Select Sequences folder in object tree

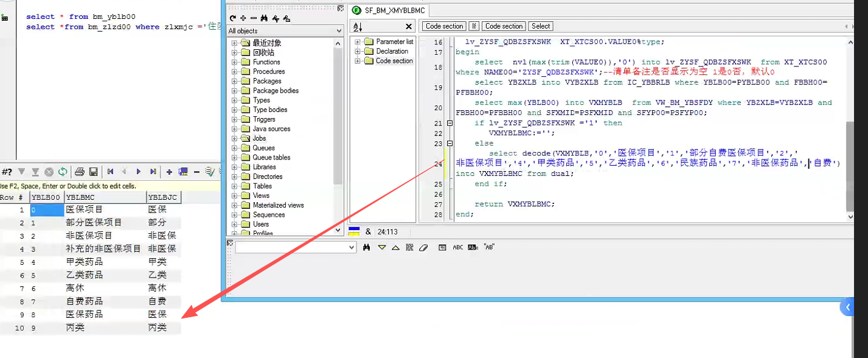[x=269, y=215]
